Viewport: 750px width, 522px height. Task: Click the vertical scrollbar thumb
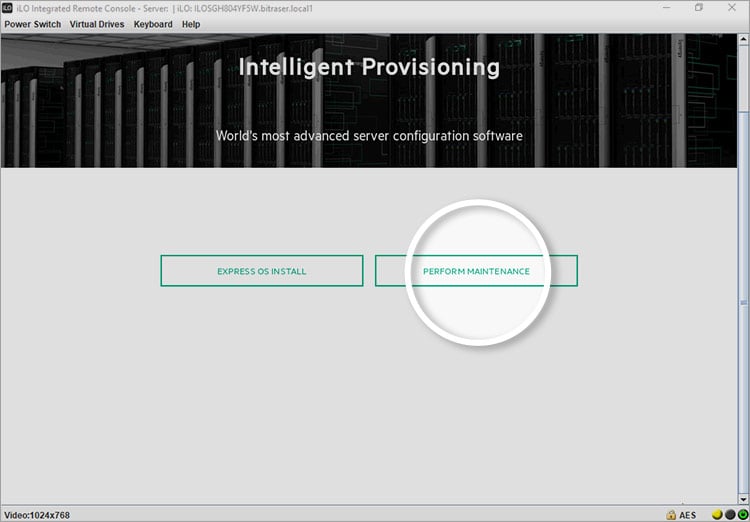click(744, 302)
